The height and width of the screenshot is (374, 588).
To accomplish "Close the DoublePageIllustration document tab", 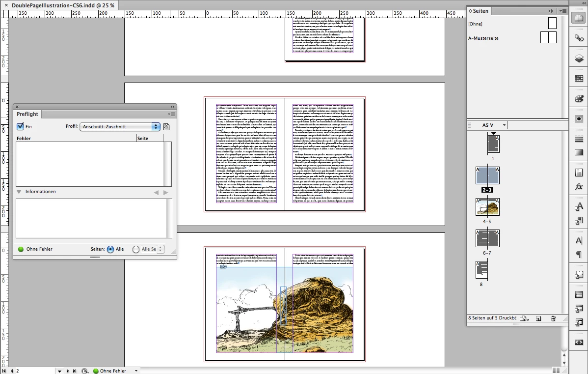I will [6, 5].
